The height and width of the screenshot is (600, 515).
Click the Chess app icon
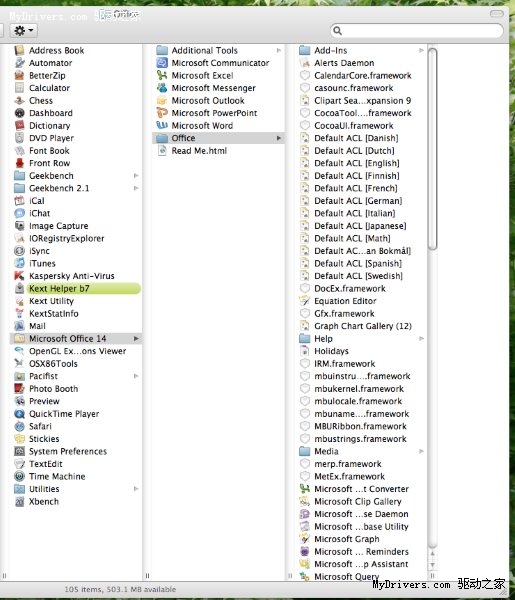click(19, 101)
